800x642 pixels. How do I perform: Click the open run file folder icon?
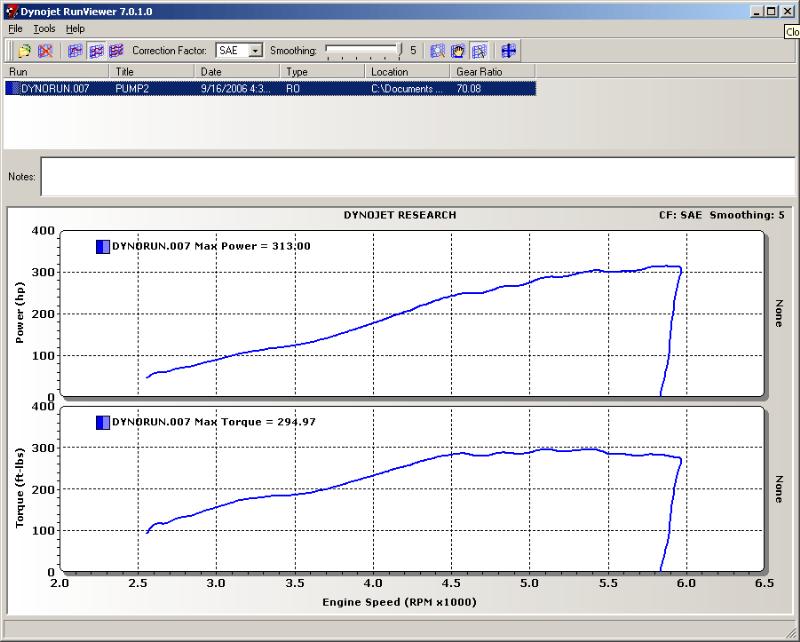click(24, 50)
